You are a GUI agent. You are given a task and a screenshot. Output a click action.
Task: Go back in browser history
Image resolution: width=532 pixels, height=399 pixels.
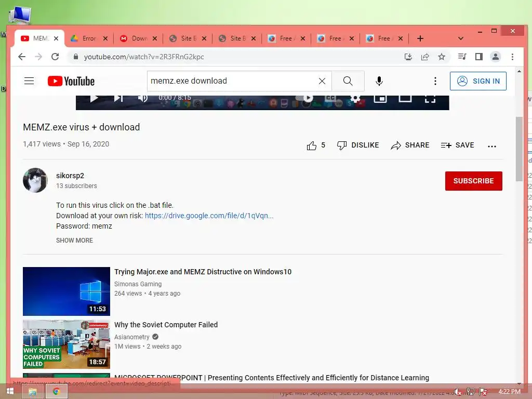click(x=22, y=57)
